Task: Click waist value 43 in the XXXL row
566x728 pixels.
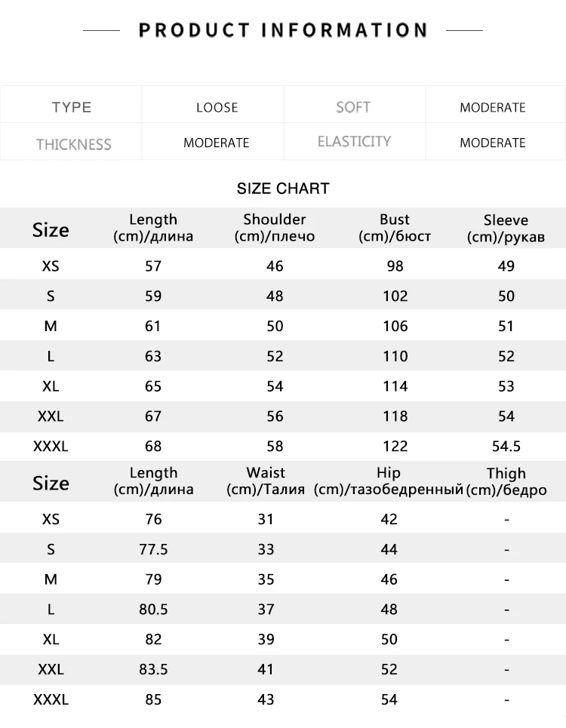Action: click(x=266, y=699)
